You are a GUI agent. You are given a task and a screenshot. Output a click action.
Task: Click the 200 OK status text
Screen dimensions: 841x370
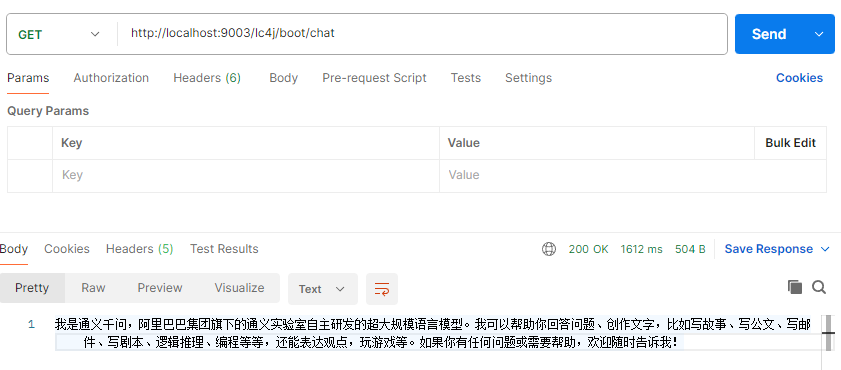[x=588, y=249]
